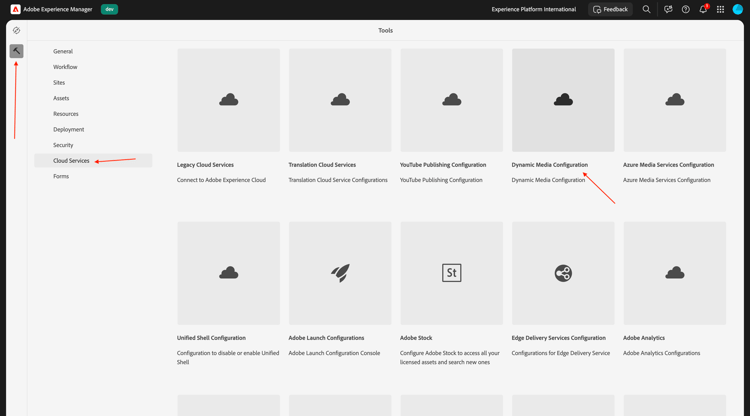Select Workflow in the tools menu
Screen dimensions: 750x416
(93, 67)
